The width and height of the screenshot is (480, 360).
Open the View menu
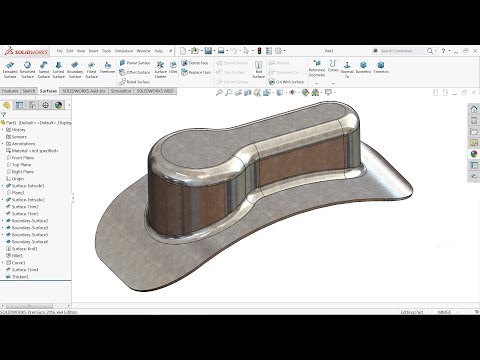click(81, 51)
